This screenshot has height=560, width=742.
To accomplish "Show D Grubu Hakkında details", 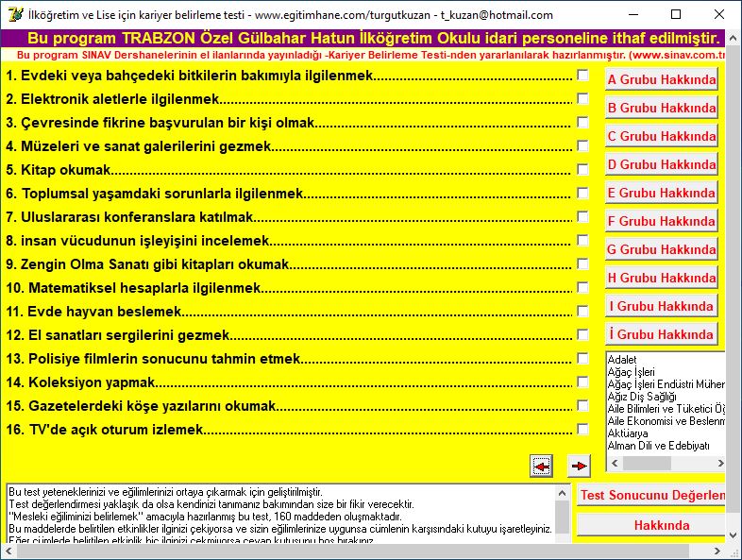I will click(x=662, y=164).
